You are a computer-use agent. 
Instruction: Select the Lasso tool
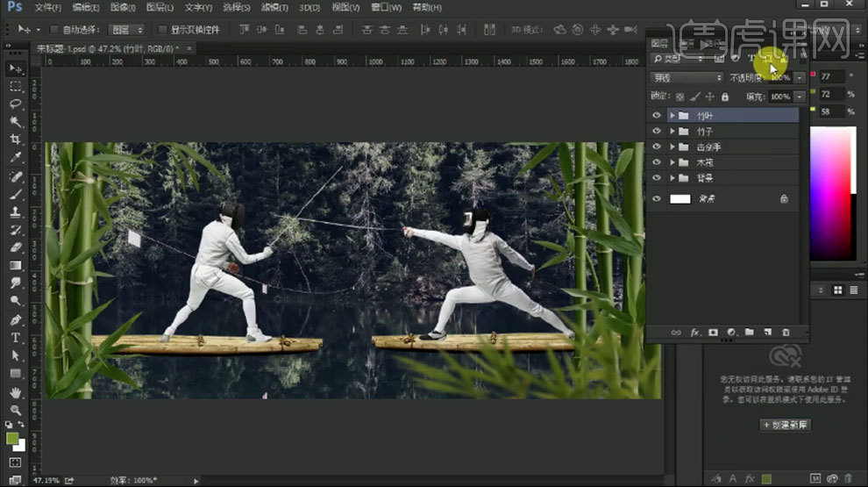pos(16,104)
